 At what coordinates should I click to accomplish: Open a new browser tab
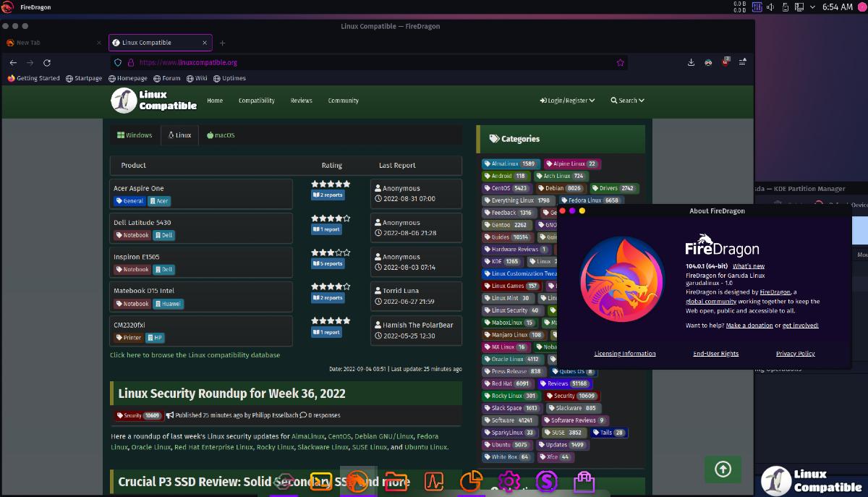tap(222, 43)
